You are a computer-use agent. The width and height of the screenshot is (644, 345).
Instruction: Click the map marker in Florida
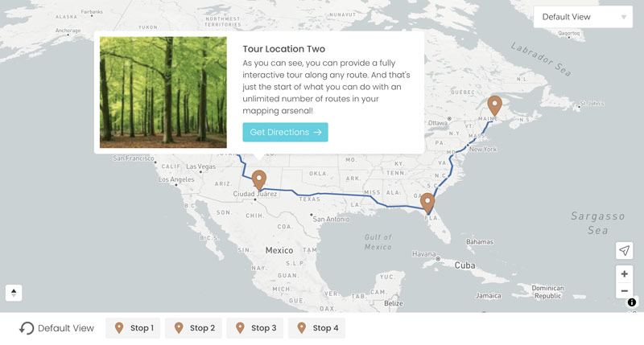(x=427, y=202)
